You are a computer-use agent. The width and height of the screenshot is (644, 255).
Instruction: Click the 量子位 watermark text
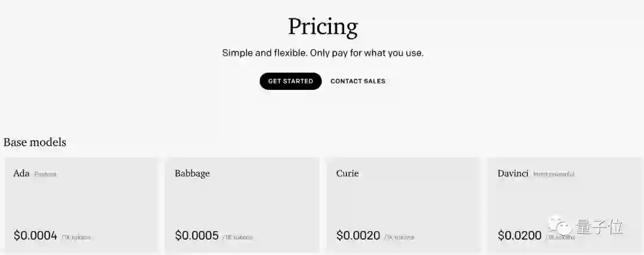599,226
